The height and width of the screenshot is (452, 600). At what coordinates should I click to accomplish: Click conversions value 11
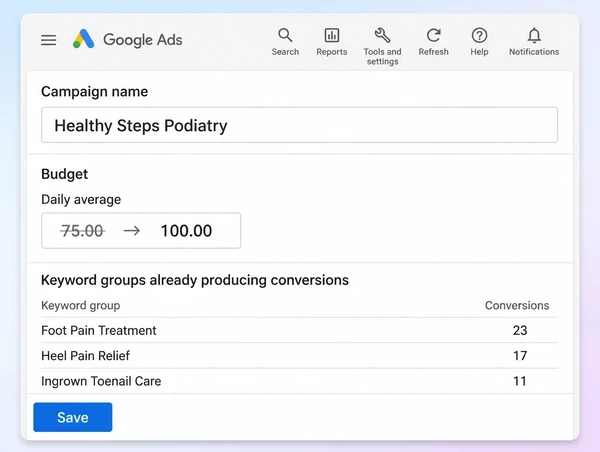pos(520,381)
